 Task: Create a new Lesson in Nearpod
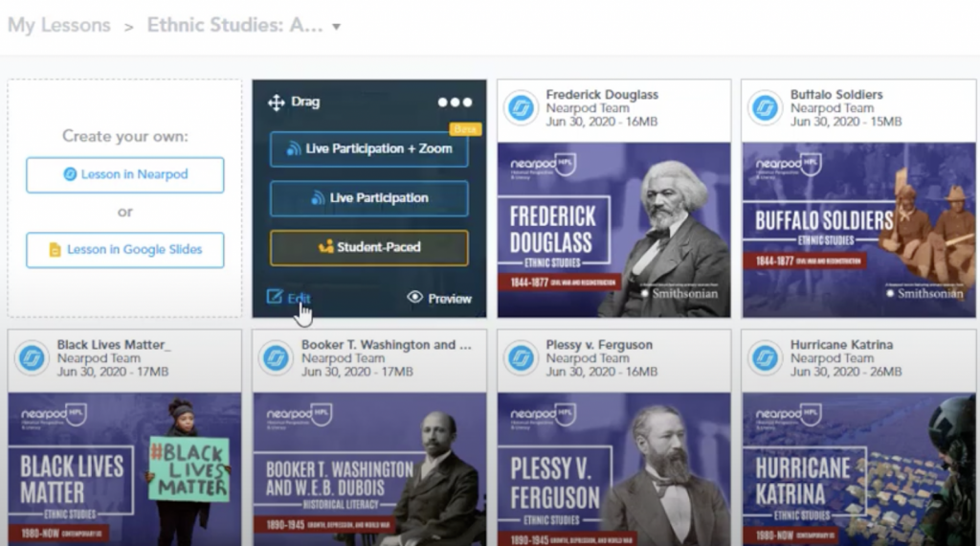click(125, 174)
